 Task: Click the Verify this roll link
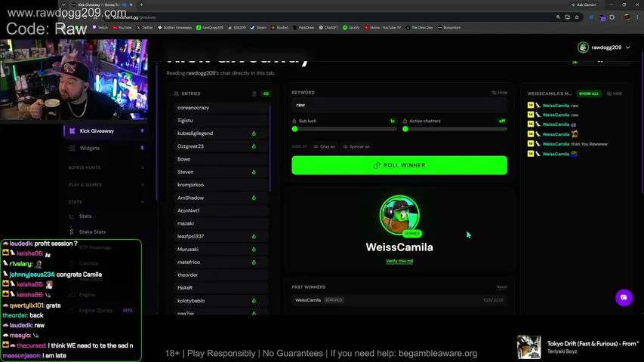pos(399,261)
